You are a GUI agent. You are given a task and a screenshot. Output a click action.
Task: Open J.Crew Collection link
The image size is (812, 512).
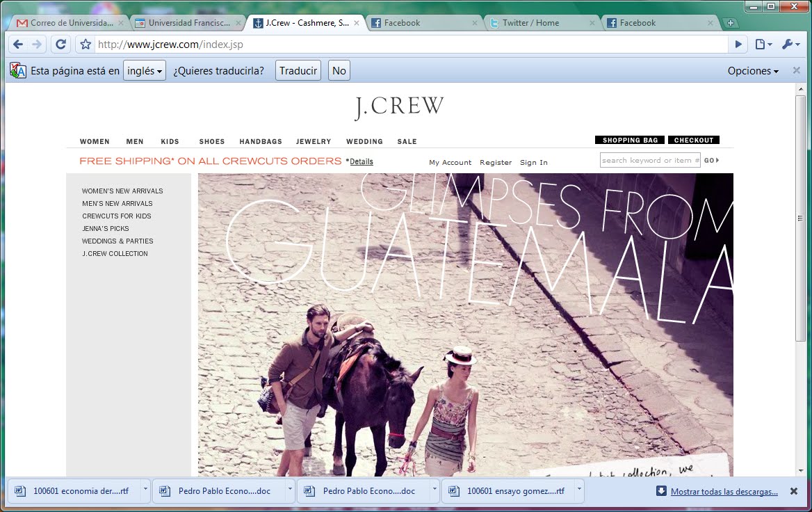115,253
